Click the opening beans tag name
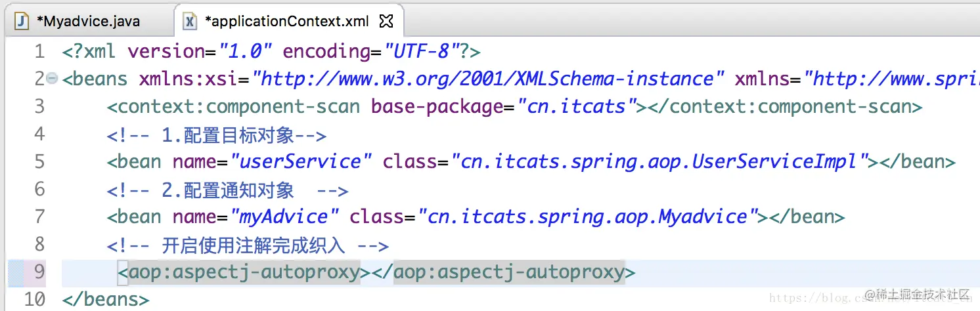The image size is (980, 311). [x=100, y=79]
